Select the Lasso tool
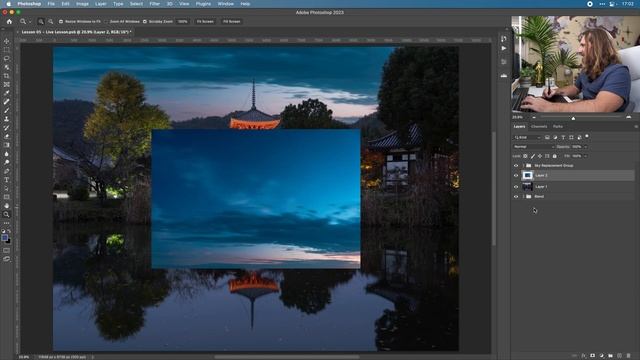The height and width of the screenshot is (360, 640). click(7, 58)
